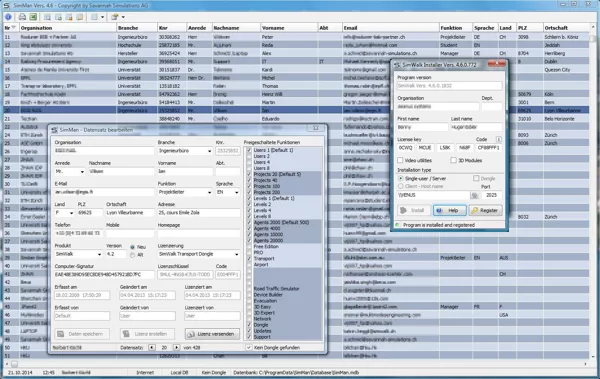The height and width of the screenshot is (379, 600).
Task: Click the Daten speichern button
Action: 82,334
